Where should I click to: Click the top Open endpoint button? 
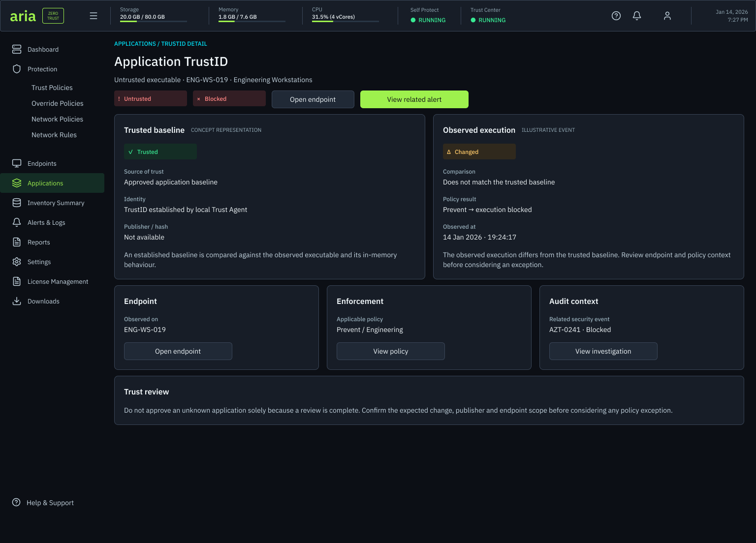tap(313, 99)
